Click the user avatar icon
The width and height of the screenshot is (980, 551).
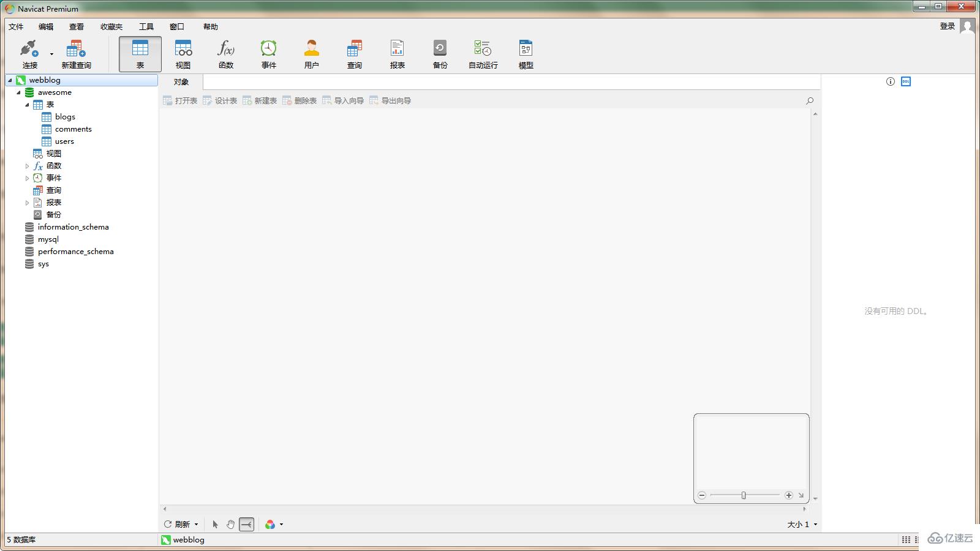point(967,26)
